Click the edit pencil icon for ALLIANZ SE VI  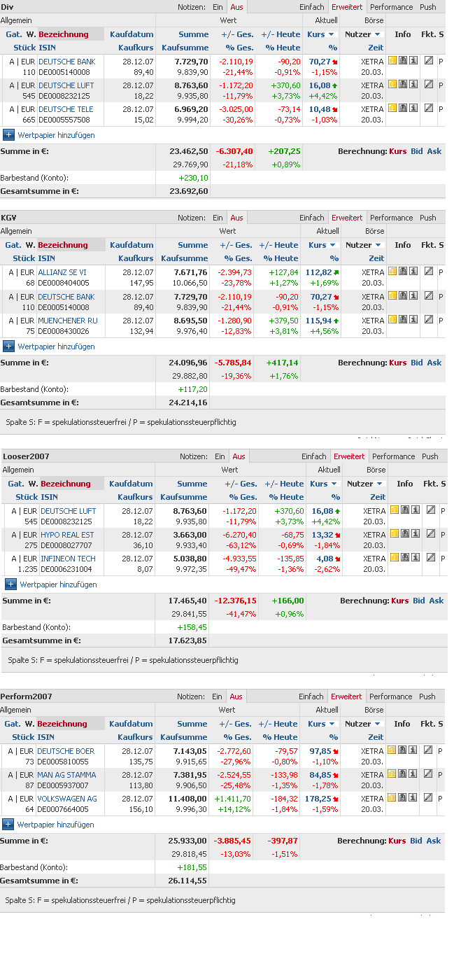(x=428, y=273)
